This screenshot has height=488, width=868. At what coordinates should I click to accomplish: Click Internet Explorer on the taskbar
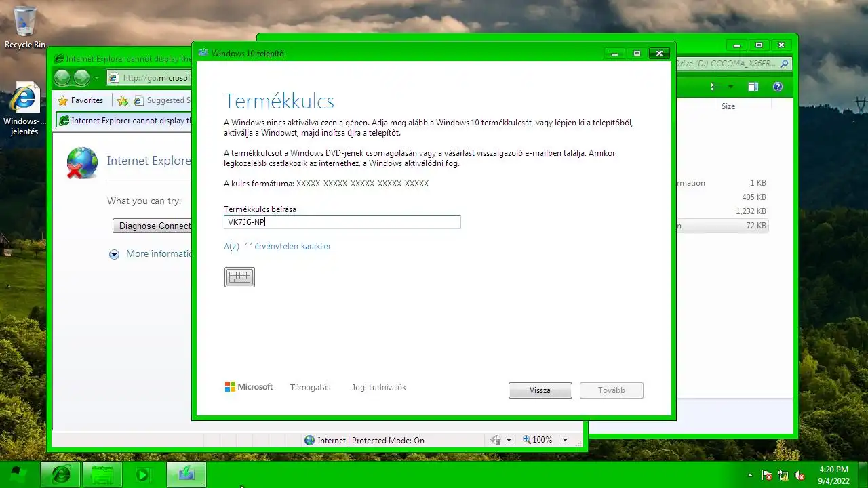pyautogui.click(x=60, y=474)
